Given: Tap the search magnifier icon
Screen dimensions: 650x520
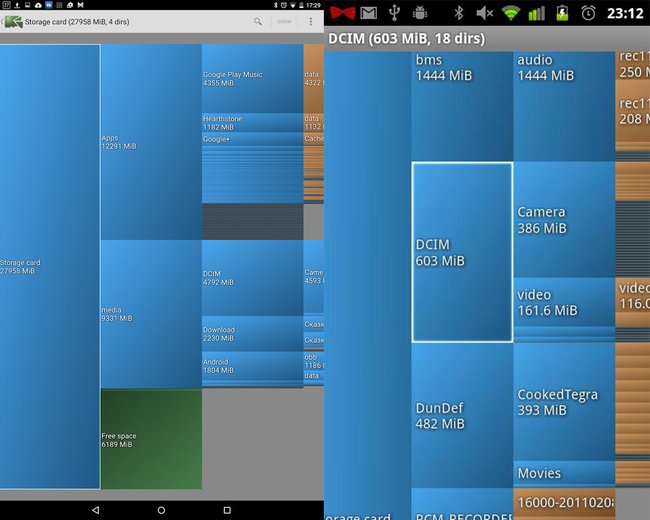Looking at the screenshot, I should coord(258,21).
